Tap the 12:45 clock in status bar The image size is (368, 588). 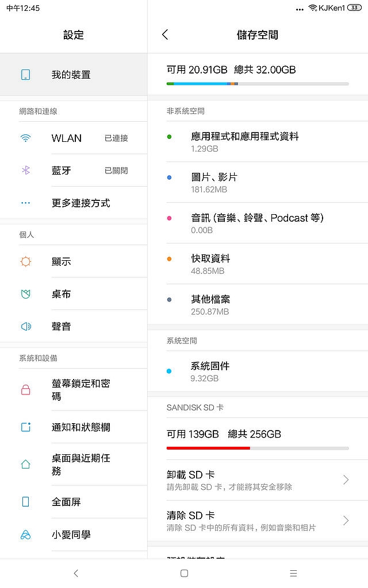click(23, 8)
